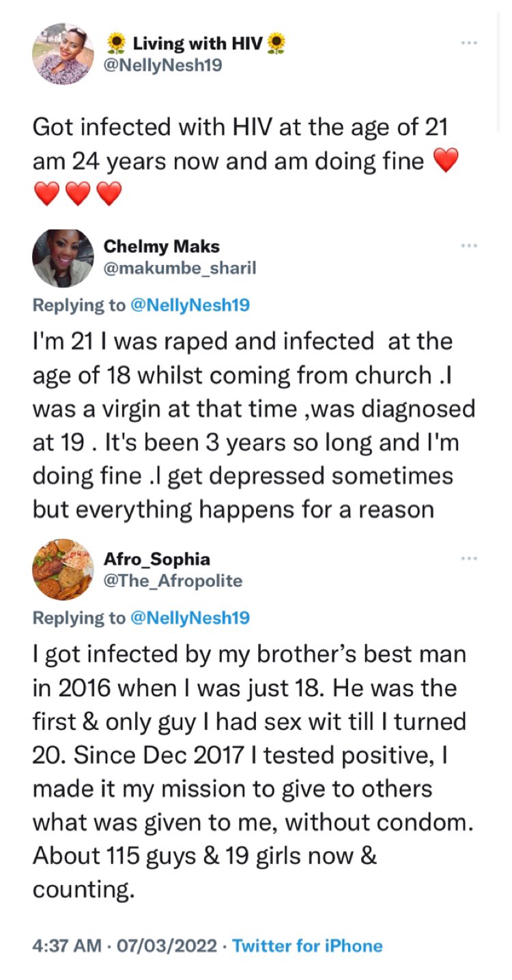Click @NellyNesh19 mention in Afro_Sophia reply

tap(190, 617)
